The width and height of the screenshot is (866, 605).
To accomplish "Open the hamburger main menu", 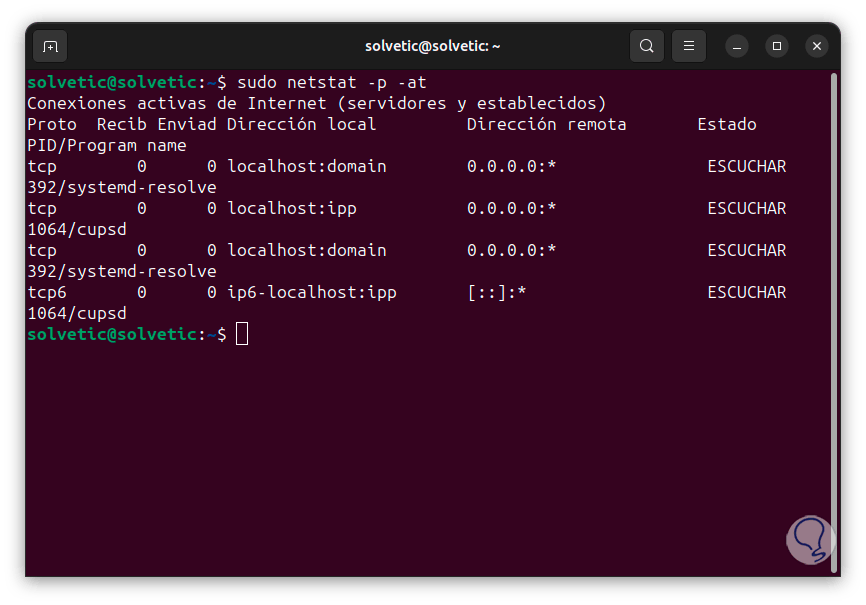I will click(x=688, y=46).
